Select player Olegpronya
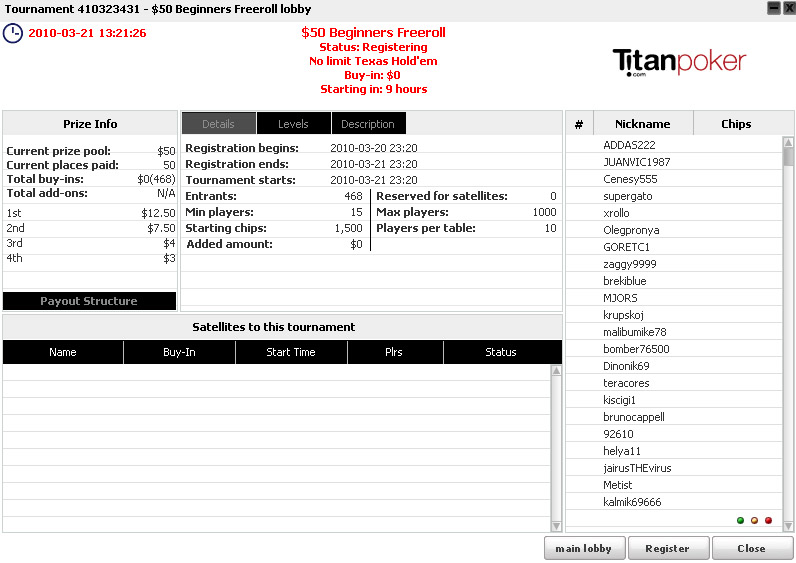The width and height of the screenshot is (796, 563). point(674,230)
